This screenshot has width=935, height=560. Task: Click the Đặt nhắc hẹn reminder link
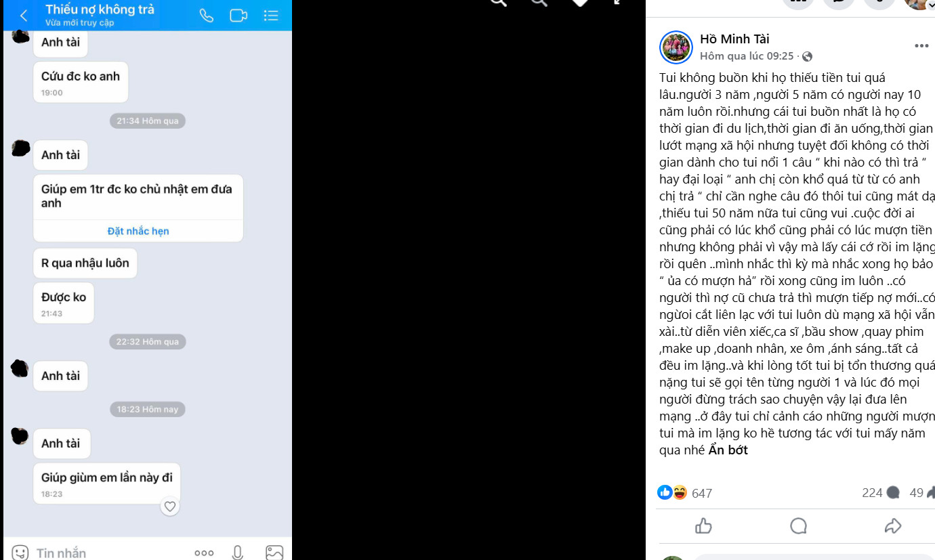coord(138,231)
